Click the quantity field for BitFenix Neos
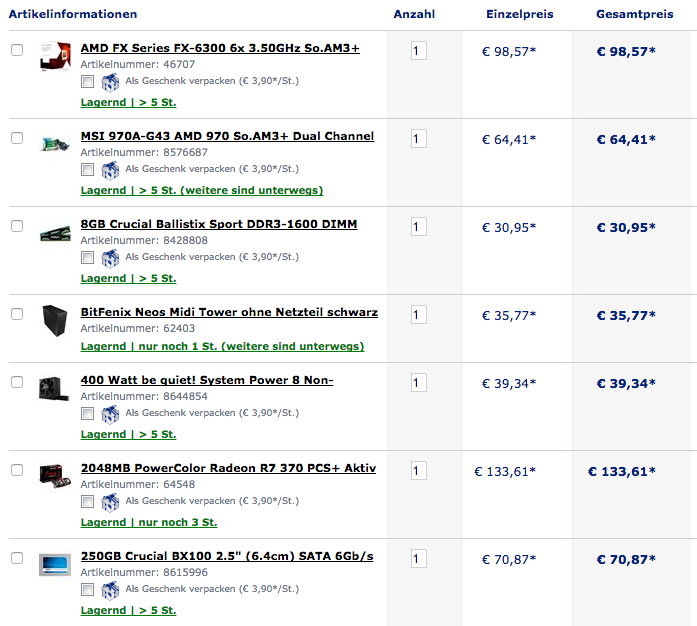697x626 pixels. (x=419, y=315)
